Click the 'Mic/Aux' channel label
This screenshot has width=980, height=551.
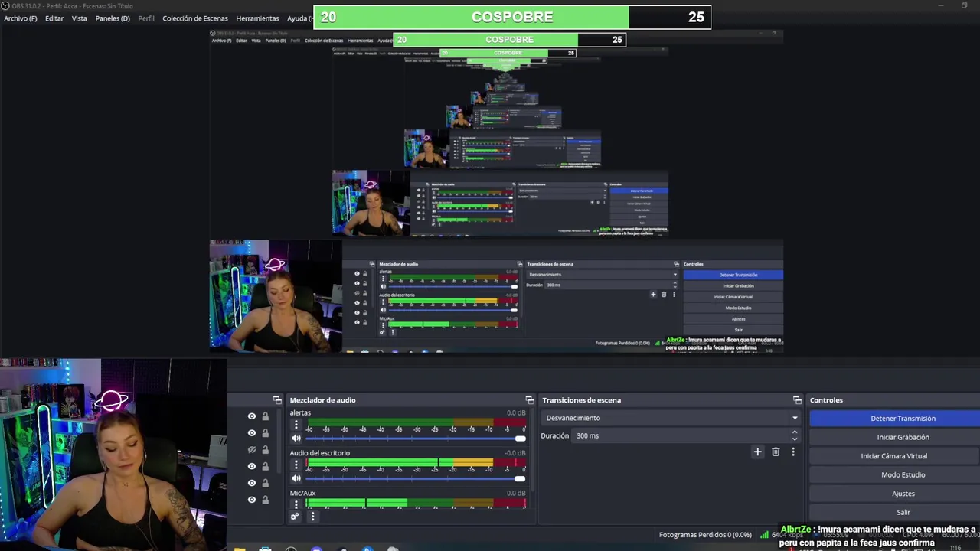[x=302, y=494]
